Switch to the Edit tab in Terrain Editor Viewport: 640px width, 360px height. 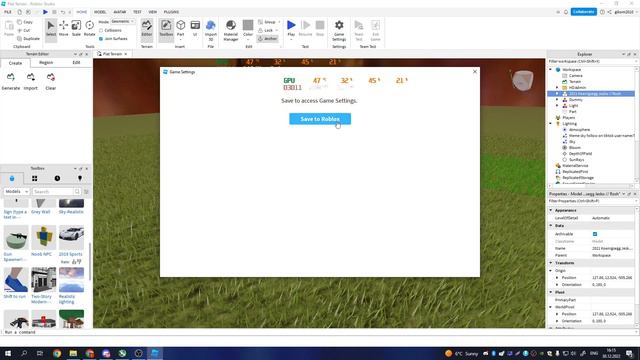click(76, 63)
